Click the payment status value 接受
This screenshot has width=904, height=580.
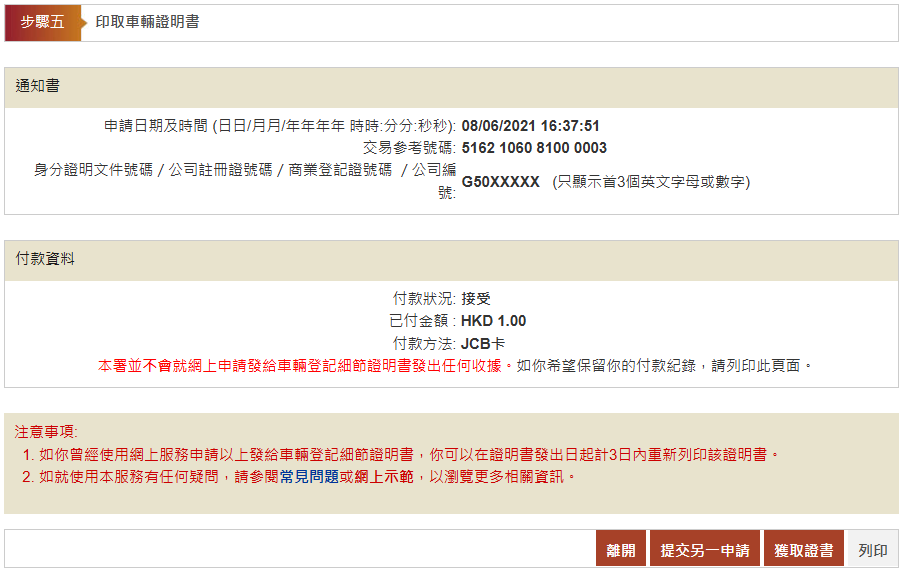pos(476,298)
